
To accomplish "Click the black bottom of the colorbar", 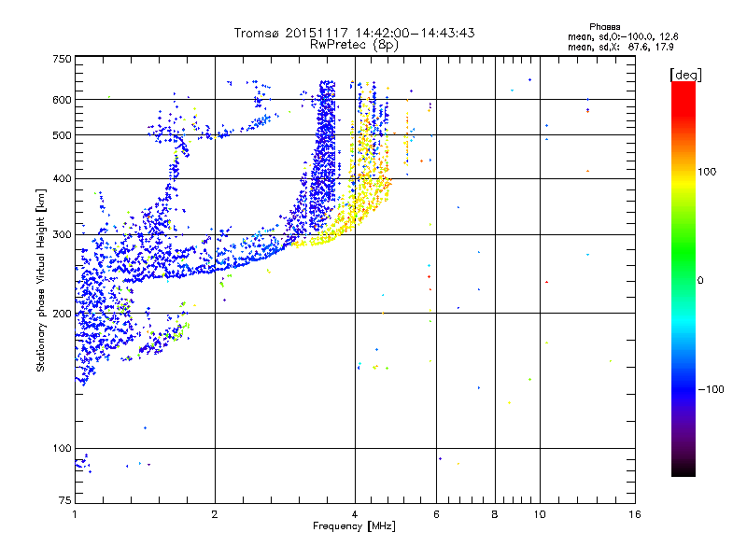I will click(684, 469).
